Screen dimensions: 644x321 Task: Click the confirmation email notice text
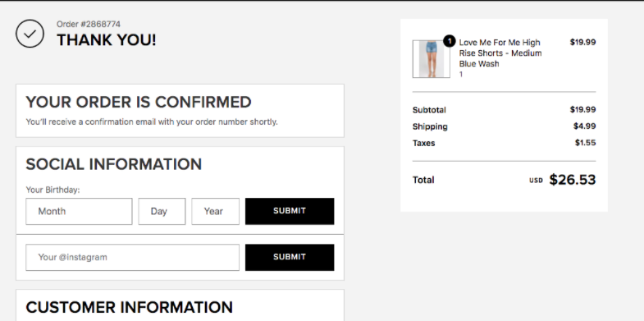tap(152, 122)
